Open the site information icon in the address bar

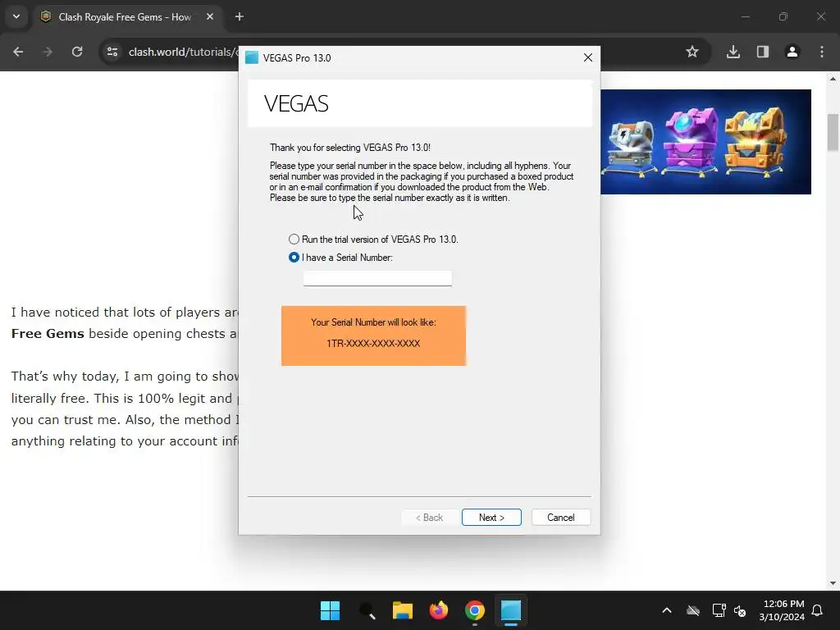112,52
